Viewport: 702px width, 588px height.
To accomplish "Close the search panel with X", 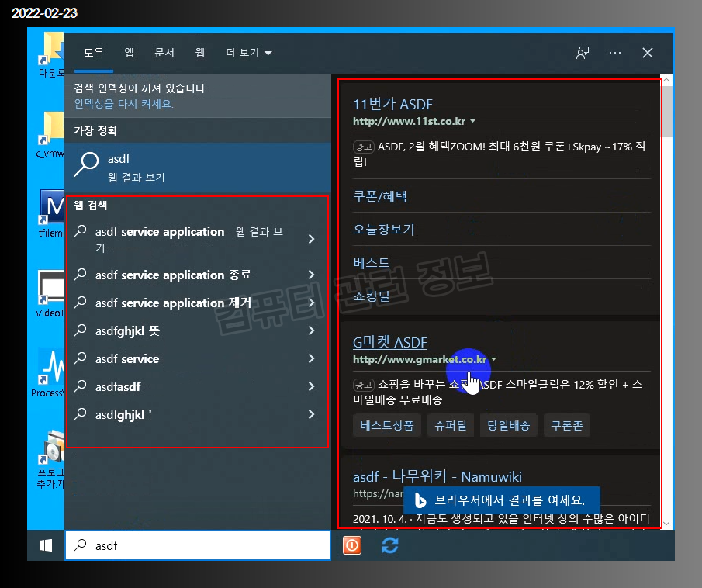I will click(x=648, y=53).
